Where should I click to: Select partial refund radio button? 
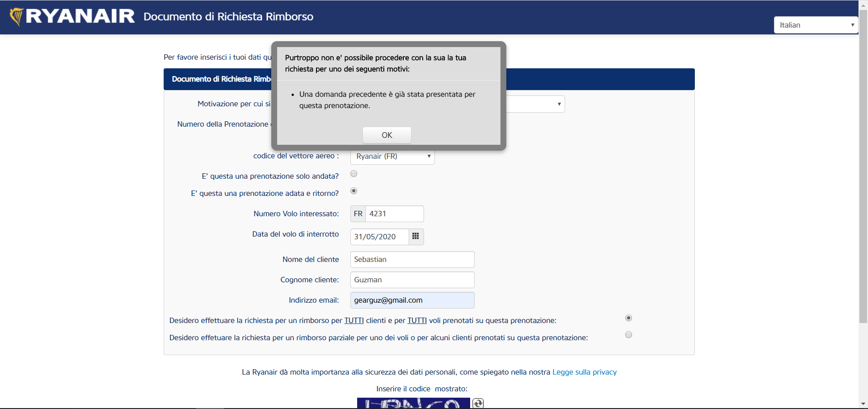pyautogui.click(x=628, y=335)
